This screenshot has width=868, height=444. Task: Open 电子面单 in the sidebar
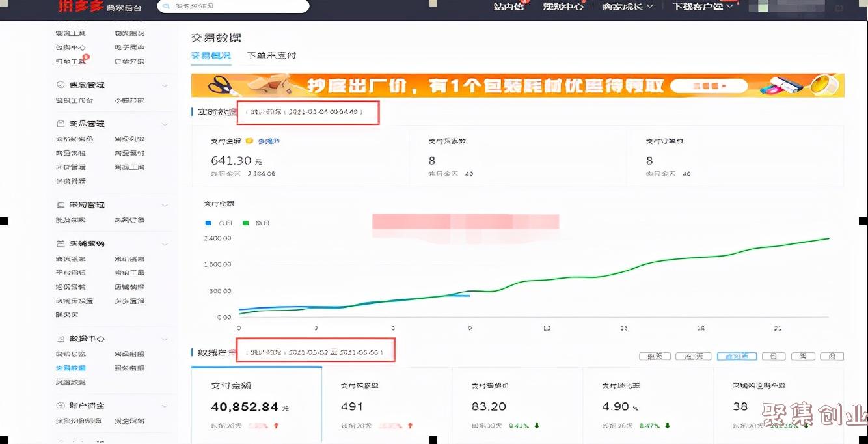pos(129,48)
